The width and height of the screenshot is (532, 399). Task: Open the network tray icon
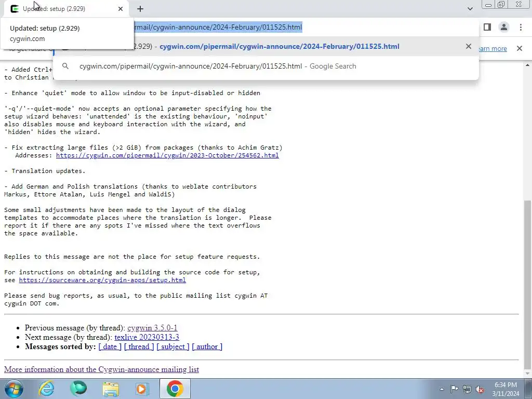coord(467,389)
